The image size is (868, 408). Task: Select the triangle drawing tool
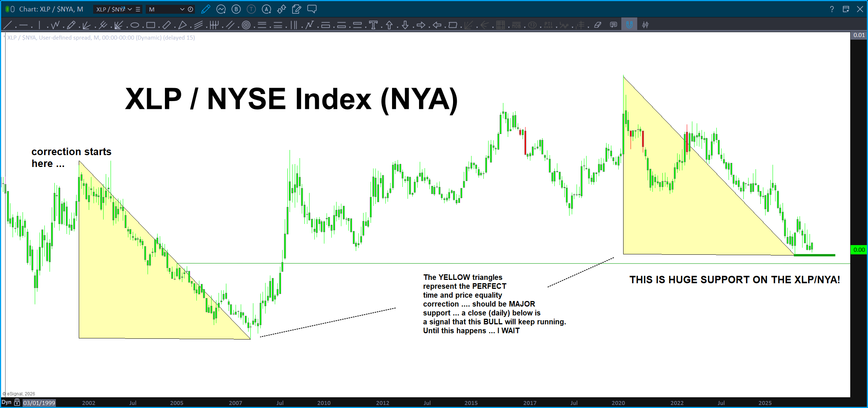pos(182,25)
